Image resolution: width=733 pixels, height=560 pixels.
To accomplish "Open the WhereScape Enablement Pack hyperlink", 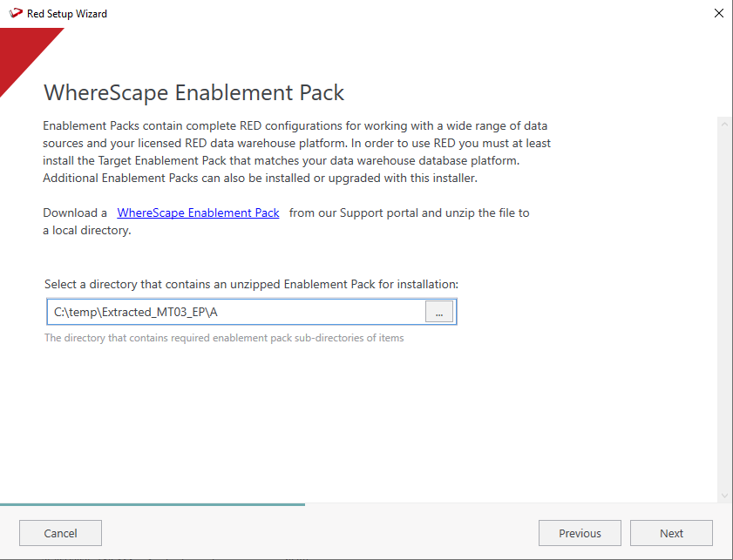I will 198,213.
